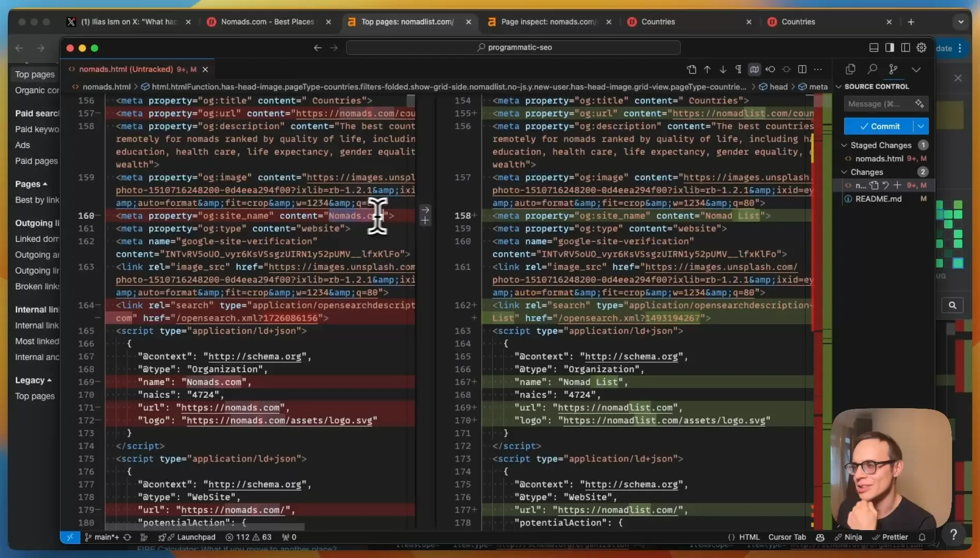Click the blue Commit button
This screenshot has width=980, height=558.
pyautogui.click(x=879, y=126)
